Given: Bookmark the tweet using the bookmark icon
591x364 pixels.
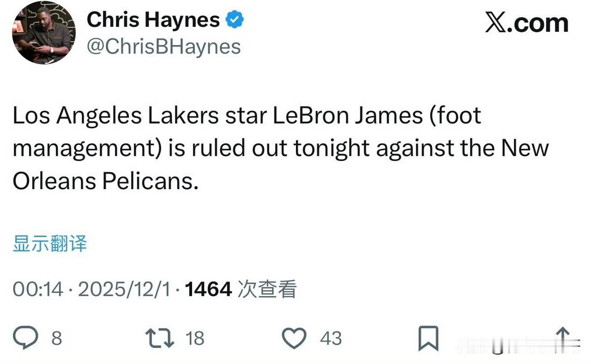Looking at the screenshot, I should point(429,338).
